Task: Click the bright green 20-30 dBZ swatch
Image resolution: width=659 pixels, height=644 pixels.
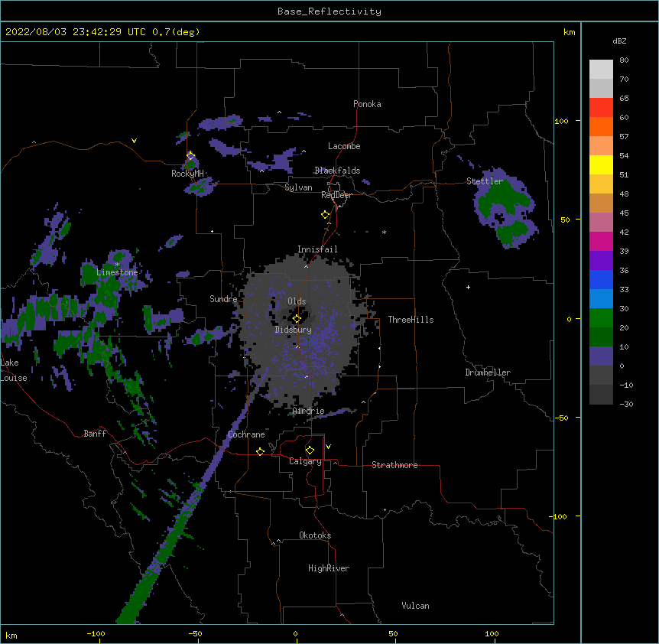Action: (x=601, y=318)
